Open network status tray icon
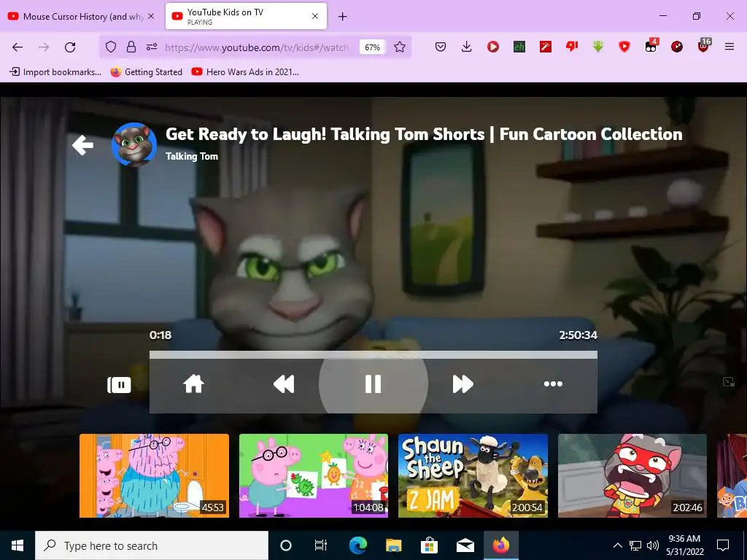This screenshot has height=560, width=747. pos(635,545)
